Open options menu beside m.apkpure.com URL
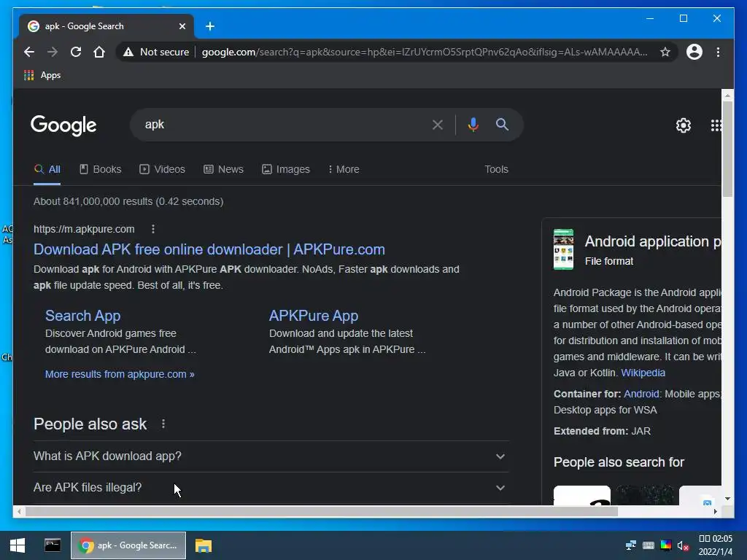The image size is (747, 560). (x=153, y=229)
